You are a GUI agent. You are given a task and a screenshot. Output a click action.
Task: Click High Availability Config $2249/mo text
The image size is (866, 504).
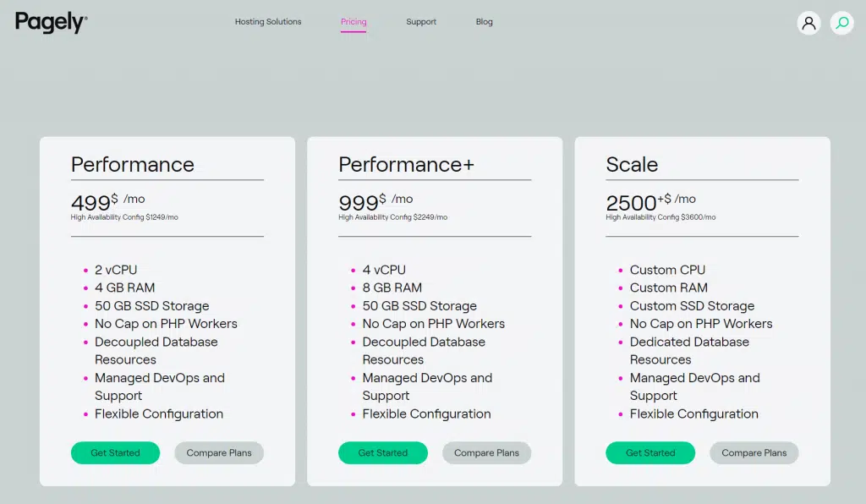(x=392, y=217)
